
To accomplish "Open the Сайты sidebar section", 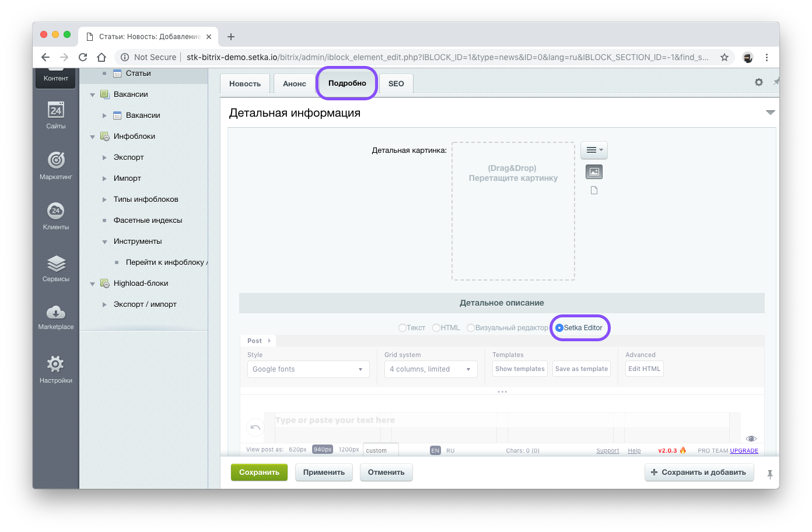I will click(x=56, y=110).
